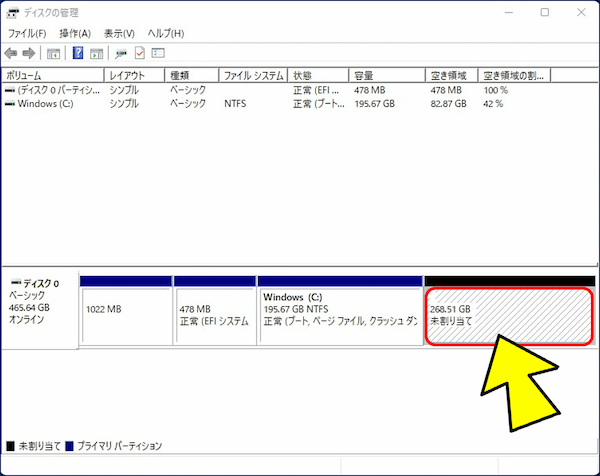Click the show/hide action pane icon
Image resolution: width=600 pixels, height=476 pixels.
(x=96, y=53)
